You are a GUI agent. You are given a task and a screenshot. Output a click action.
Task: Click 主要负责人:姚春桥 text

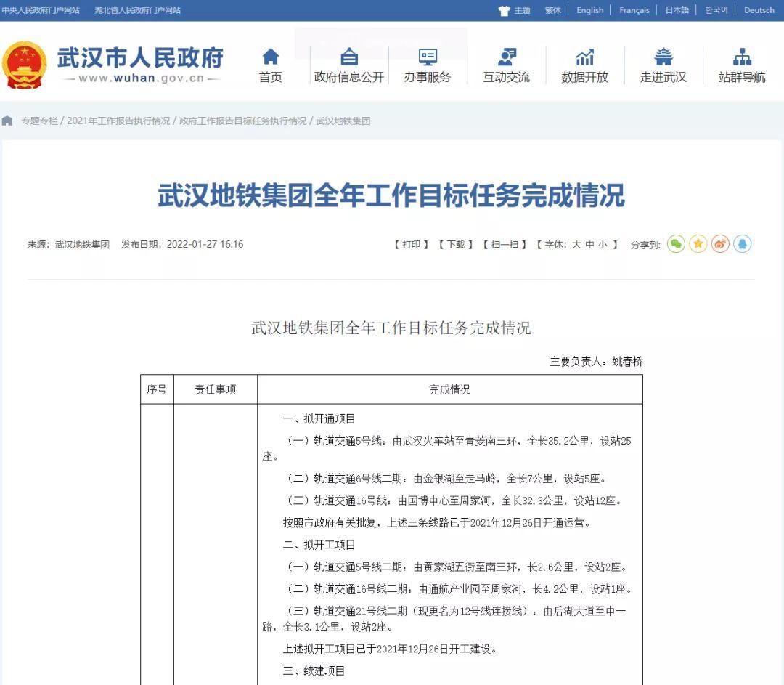click(597, 361)
